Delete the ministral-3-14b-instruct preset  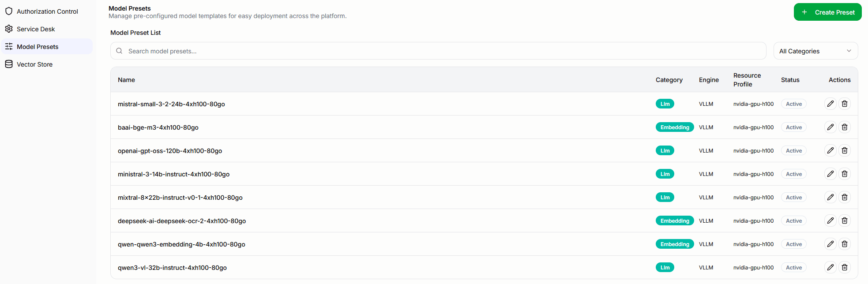845,174
